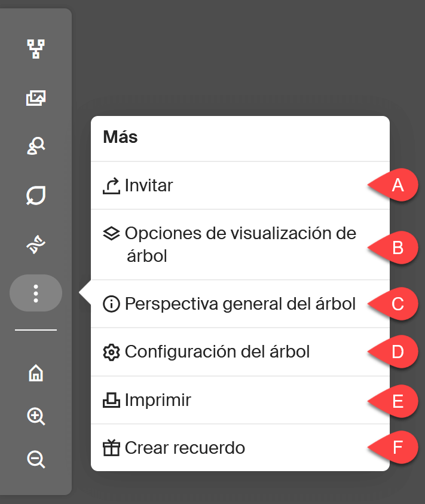
Task: Click the share arrow icon beside Invitar
Action: (111, 186)
